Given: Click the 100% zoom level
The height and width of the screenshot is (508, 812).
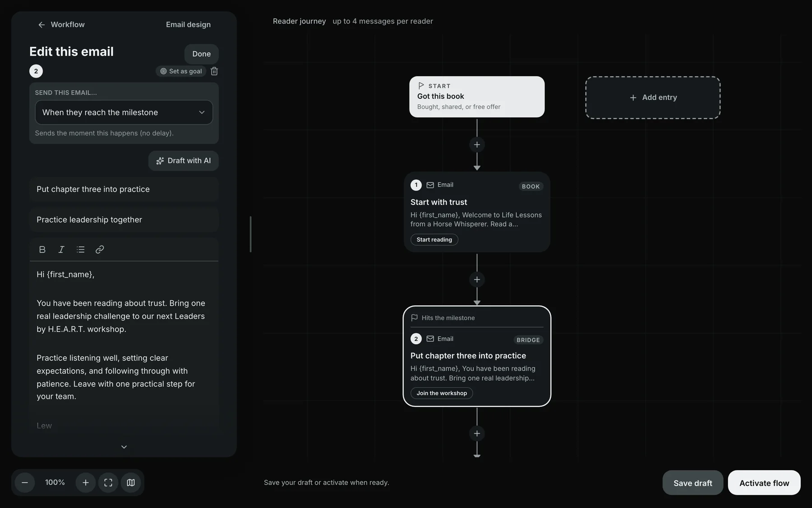Looking at the screenshot, I should coord(55,483).
